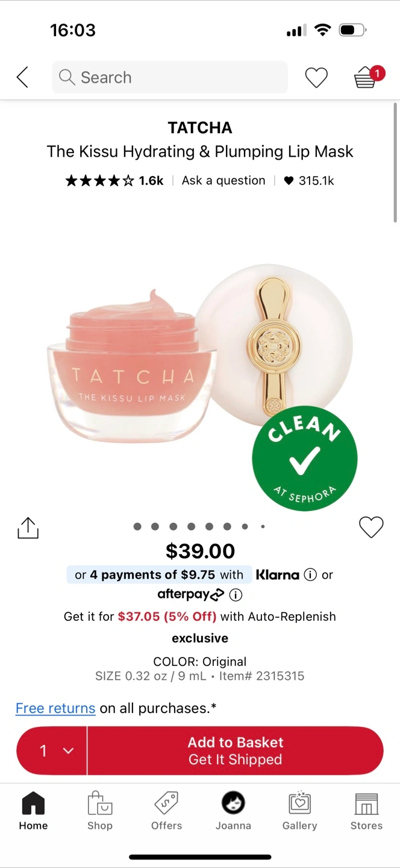
Task: Open Afterpay info icon
Action: 236,595
